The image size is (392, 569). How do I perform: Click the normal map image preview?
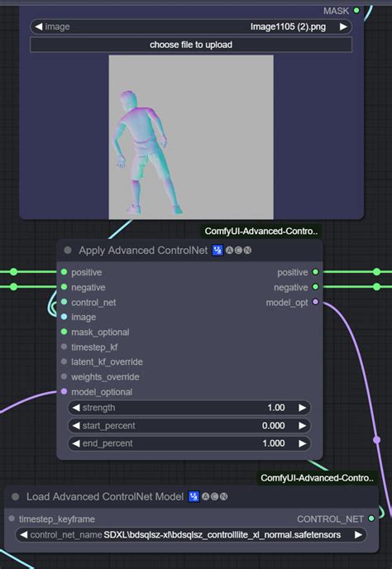tap(191, 137)
